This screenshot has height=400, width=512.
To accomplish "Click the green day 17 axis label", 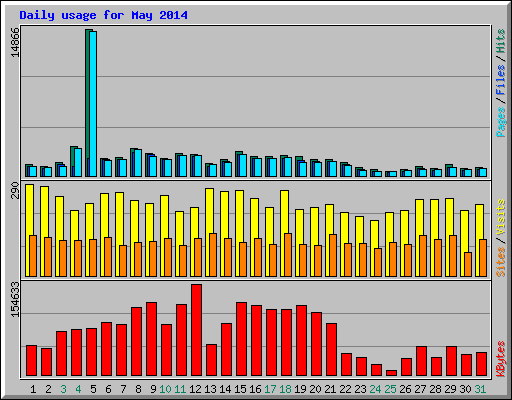I will tap(270, 389).
